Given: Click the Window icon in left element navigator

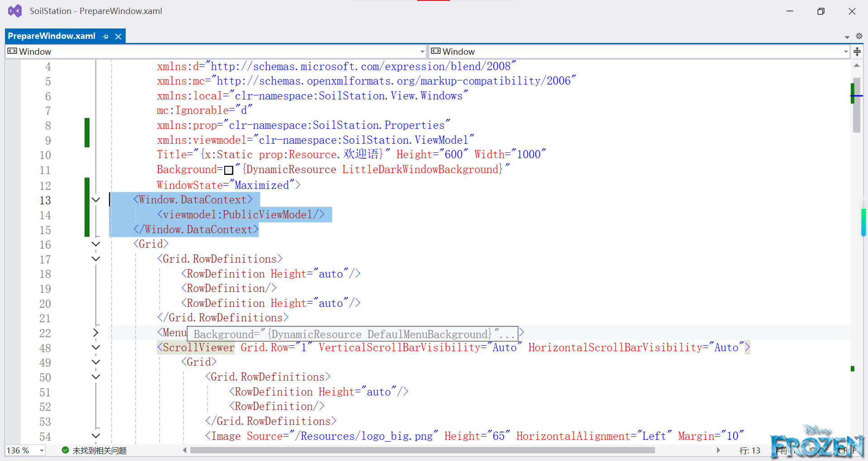Looking at the screenshot, I should click(12, 51).
